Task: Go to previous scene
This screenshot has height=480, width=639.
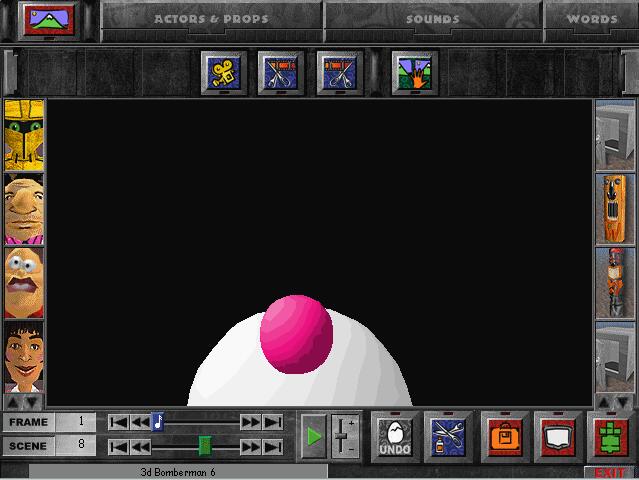Action: 140,447
